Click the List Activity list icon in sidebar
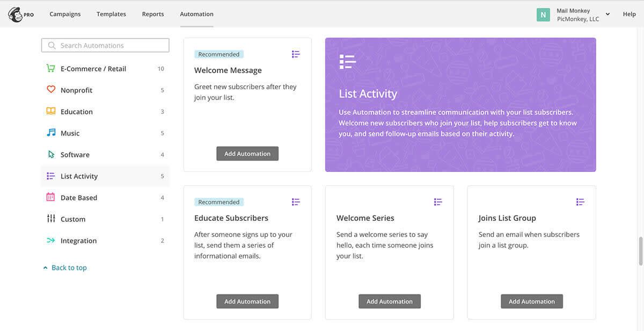This screenshot has width=644, height=331. click(x=51, y=176)
